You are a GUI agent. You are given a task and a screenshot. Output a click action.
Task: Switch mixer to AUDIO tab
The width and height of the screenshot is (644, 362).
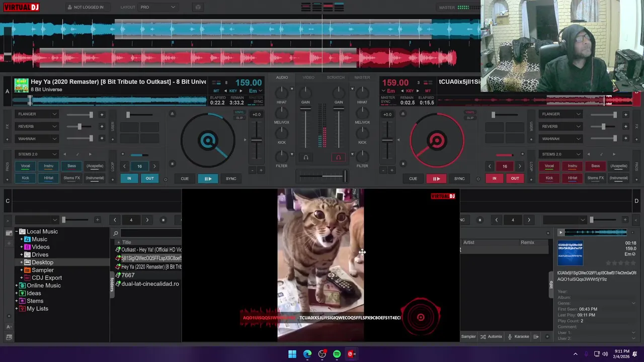[282, 77]
